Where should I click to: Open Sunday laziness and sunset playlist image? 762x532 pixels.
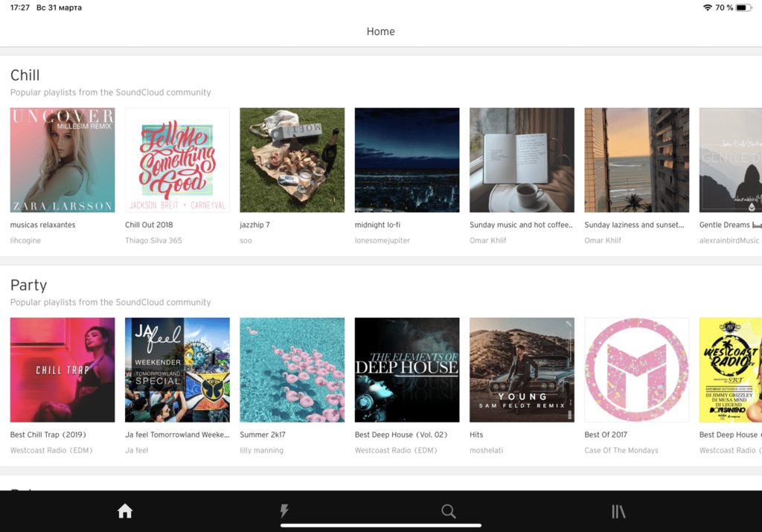(636, 160)
